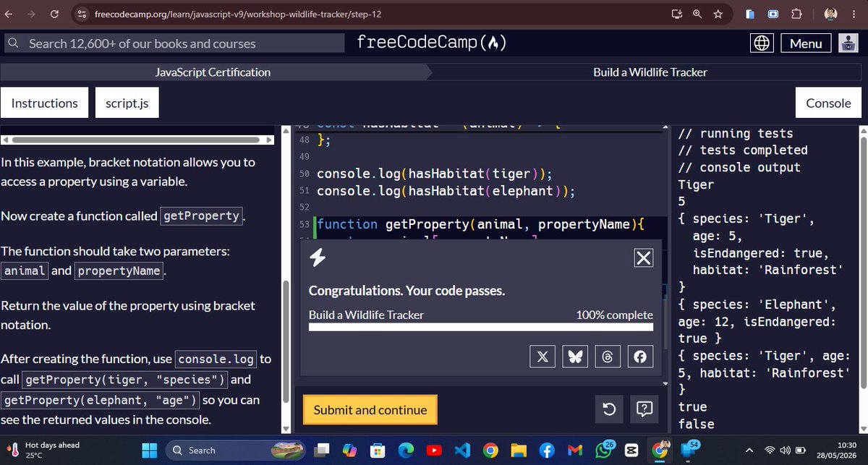Click "Congratulations. Your code passes." text
Image resolution: width=868 pixels, height=465 pixels.
tap(407, 291)
